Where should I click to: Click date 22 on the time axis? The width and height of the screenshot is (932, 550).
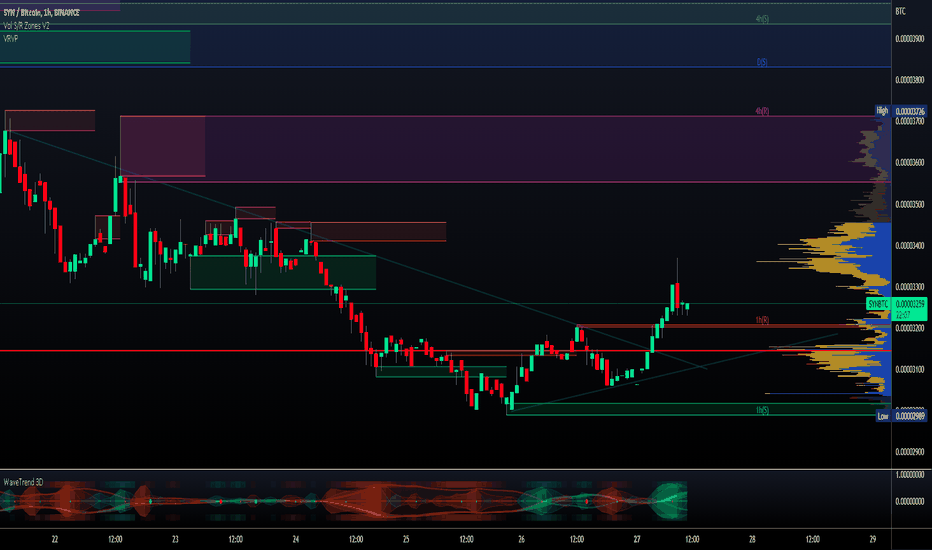(x=55, y=539)
